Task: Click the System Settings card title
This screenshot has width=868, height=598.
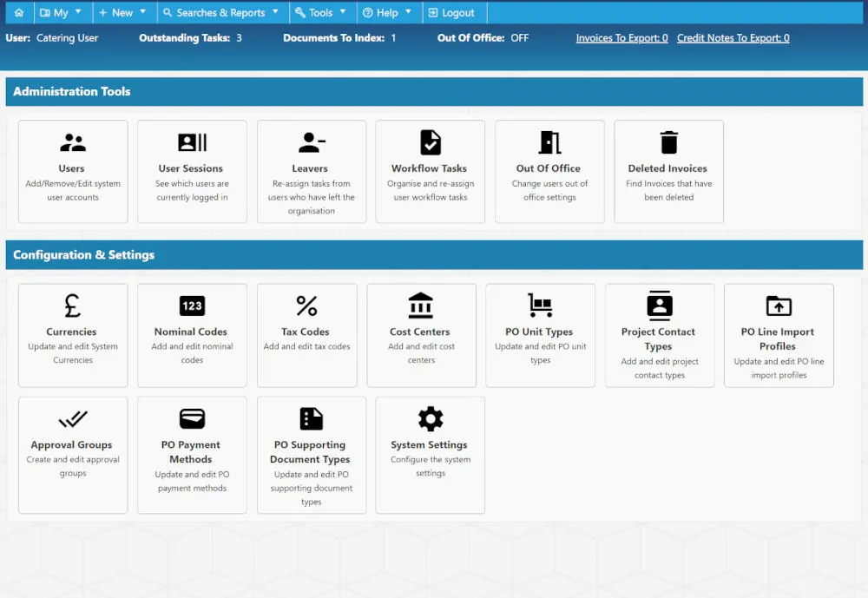Action: pyautogui.click(x=429, y=444)
